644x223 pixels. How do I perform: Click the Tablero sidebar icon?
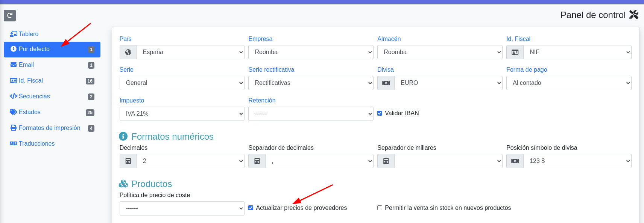click(x=14, y=34)
